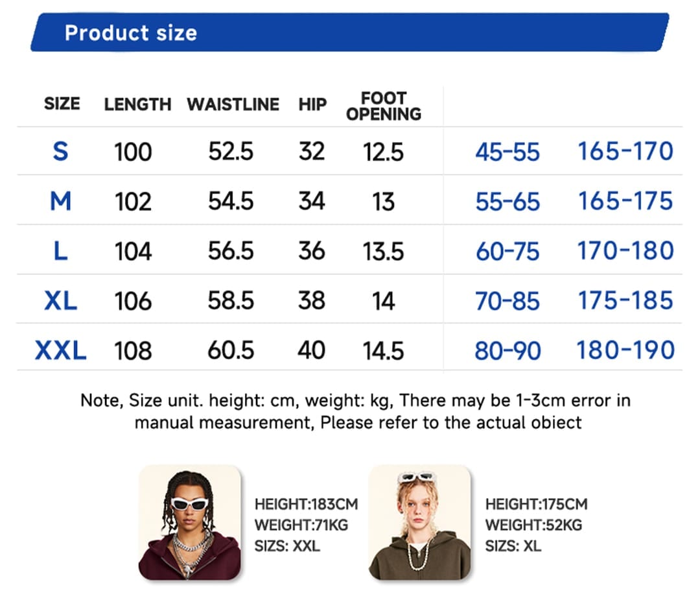The height and width of the screenshot is (598, 700).
Task: Click the FOOT OPENING column header
Action: (384, 106)
